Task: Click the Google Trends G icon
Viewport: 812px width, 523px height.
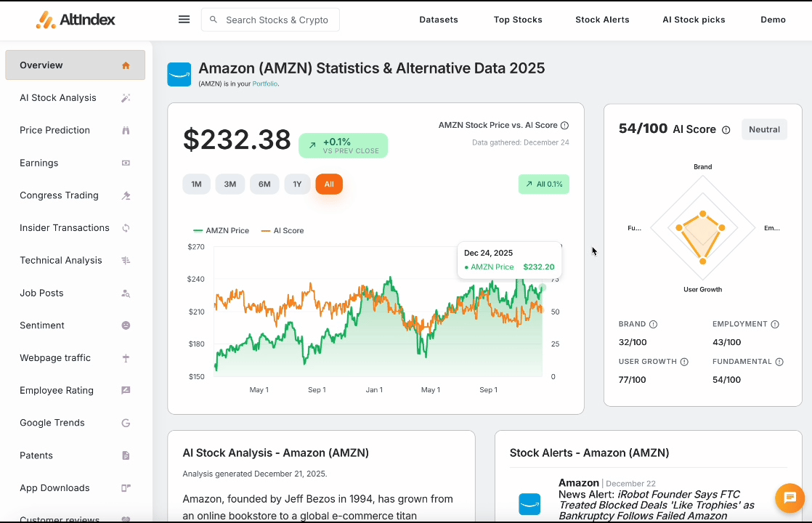Action: tap(126, 423)
